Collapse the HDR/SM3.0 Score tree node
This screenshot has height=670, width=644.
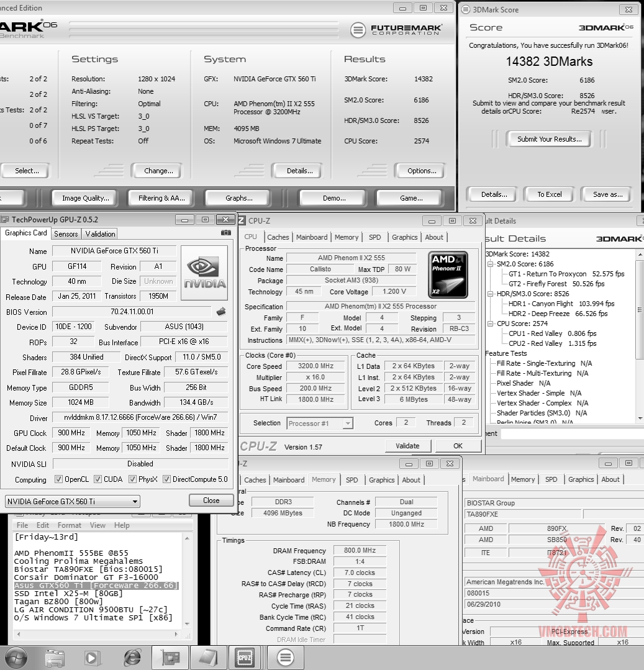coord(491,294)
